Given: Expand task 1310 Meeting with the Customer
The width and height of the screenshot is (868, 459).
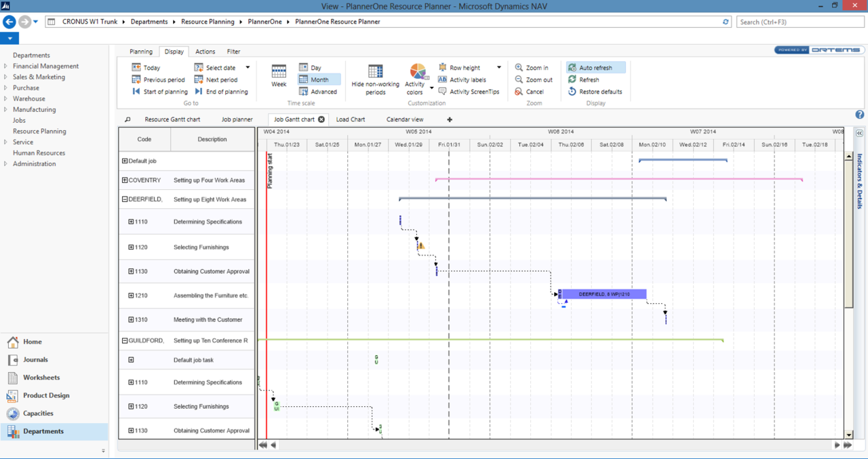Looking at the screenshot, I should (131, 319).
